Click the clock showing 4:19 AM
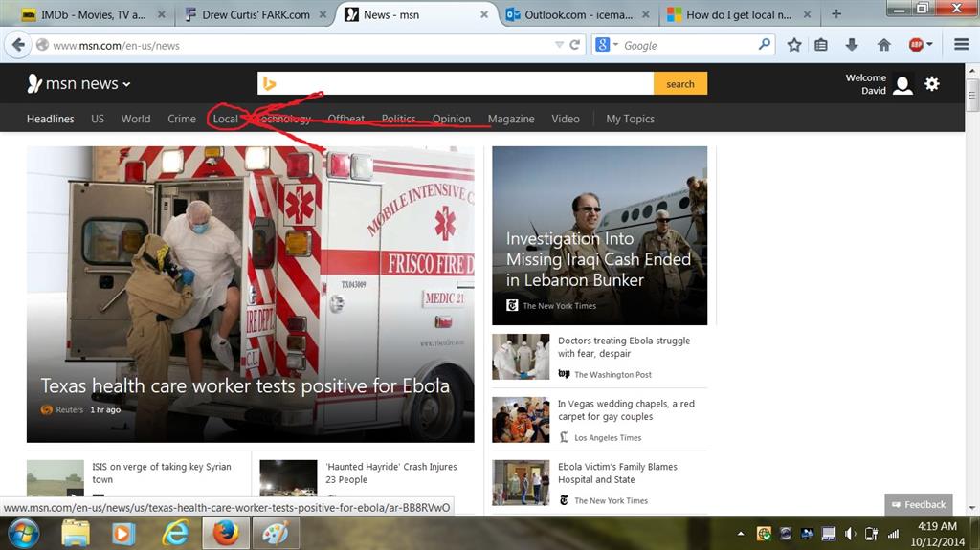This screenshot has height=550, width=980. [937, 526]
